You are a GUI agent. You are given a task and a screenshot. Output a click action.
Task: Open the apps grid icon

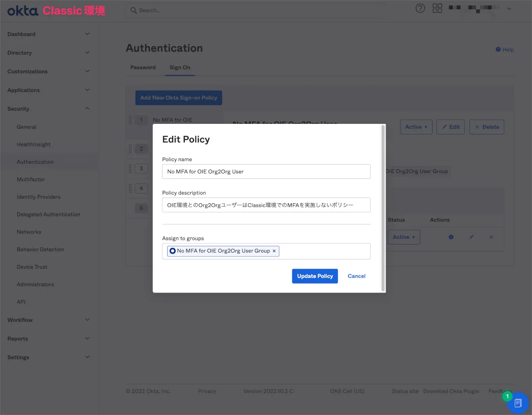[x=438, y=8]
